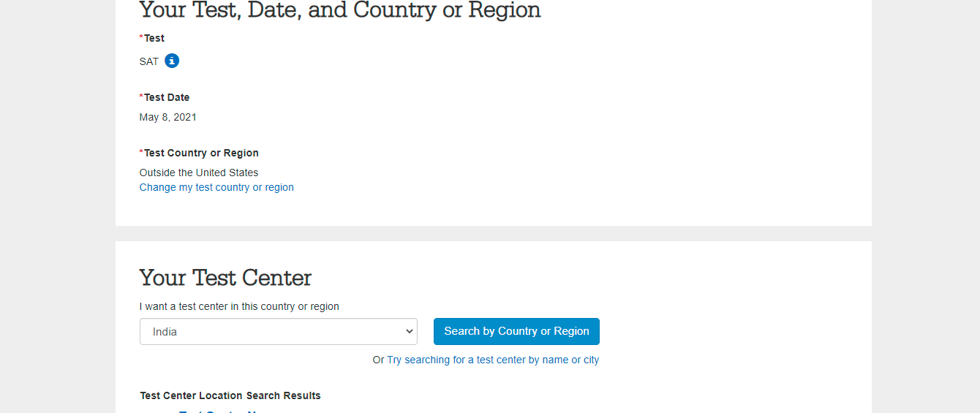Click the red asterisk before Test Country

tap(141, 152)
